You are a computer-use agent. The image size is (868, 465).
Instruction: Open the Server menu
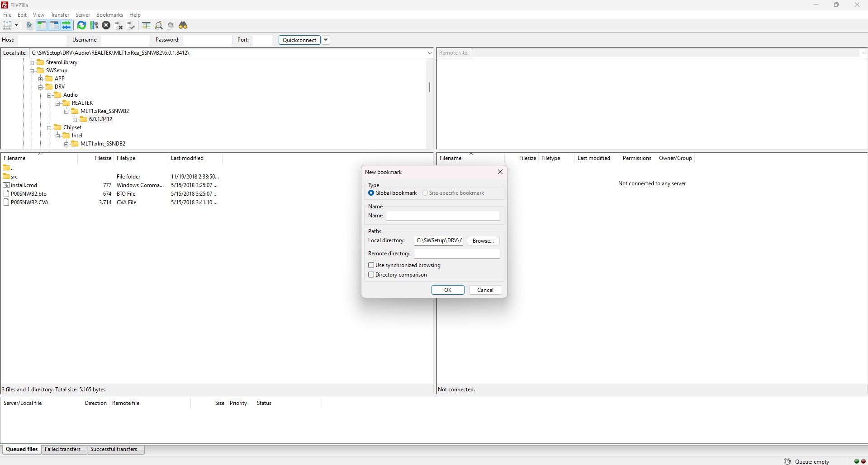(x=83, y=15)
